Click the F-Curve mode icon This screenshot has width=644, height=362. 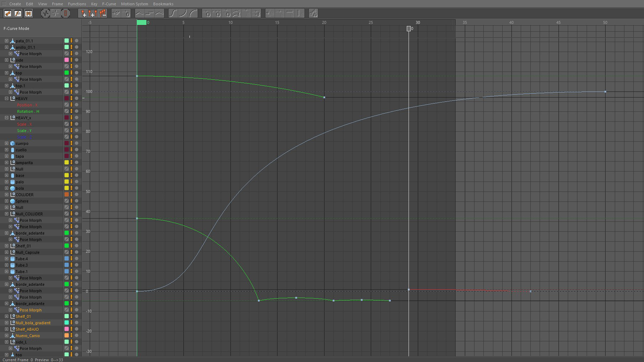click(18, 13)
